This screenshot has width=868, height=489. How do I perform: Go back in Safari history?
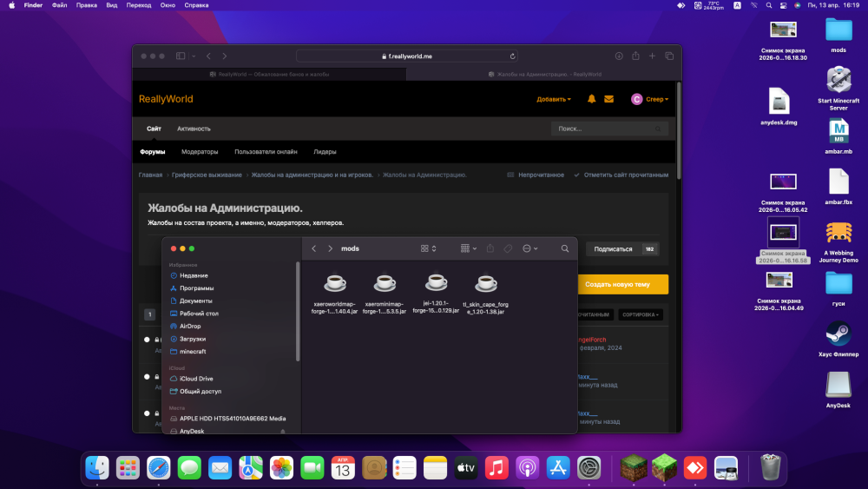[208, 56]
